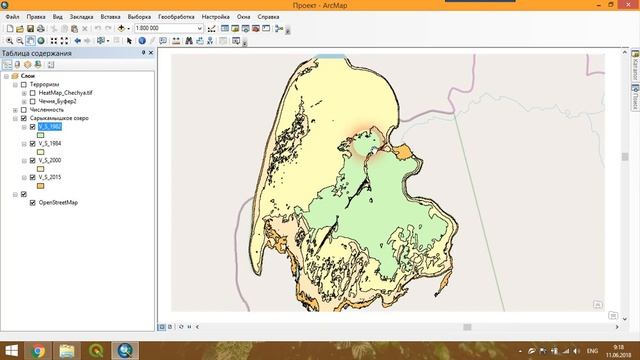The image size is (640, 360).
Task: Expand the Численность group
Action: click(x=15, y=110)
